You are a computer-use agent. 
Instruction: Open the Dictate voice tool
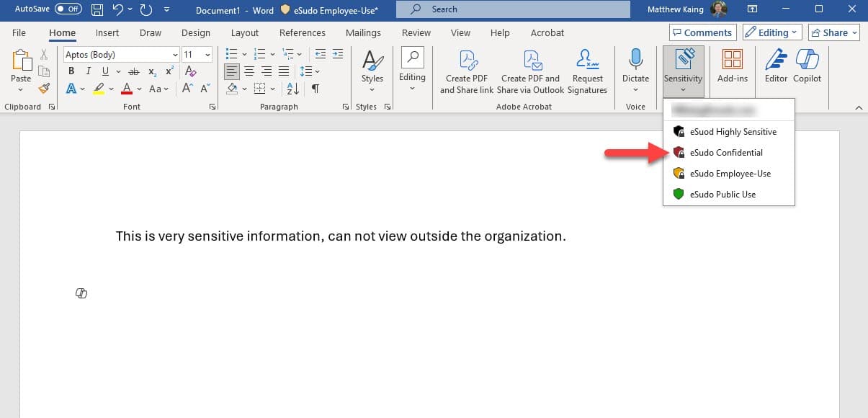click(635, 65)
